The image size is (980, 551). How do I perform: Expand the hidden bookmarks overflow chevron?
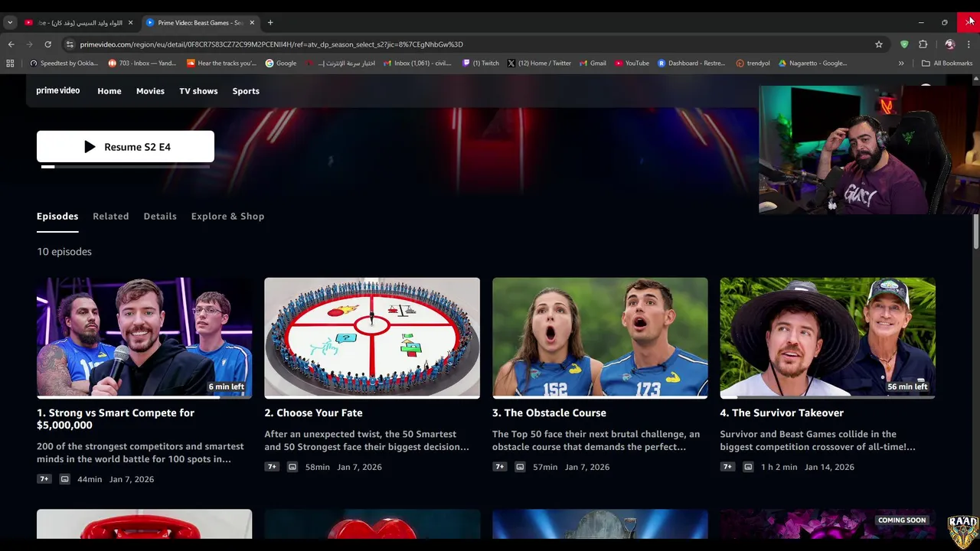tap(901, 64)
